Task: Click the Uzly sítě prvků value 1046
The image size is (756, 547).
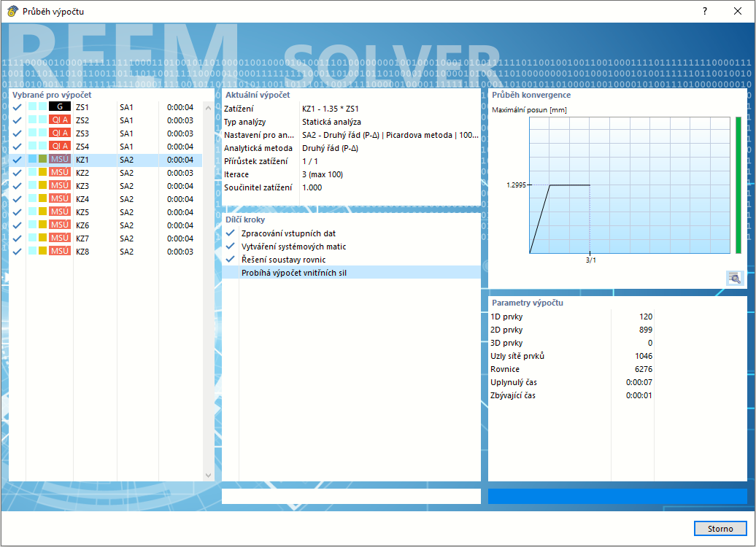Action: tap(644, 356)
